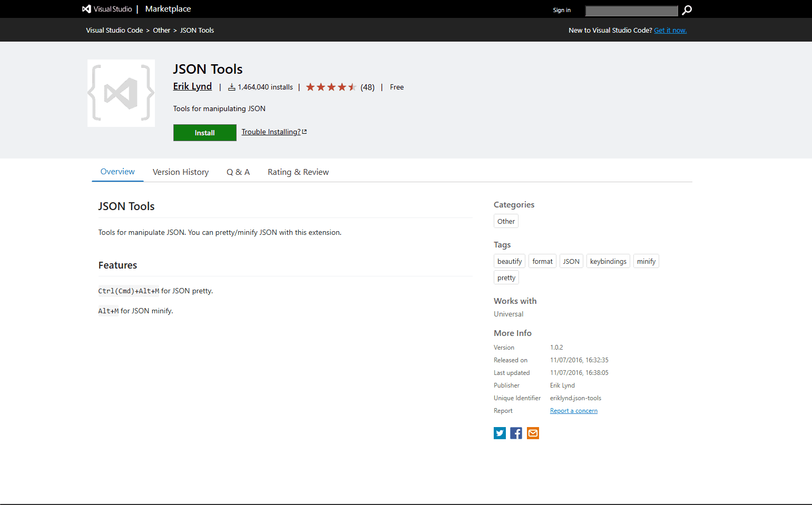Image resolution: width=812 pixels, height=505 pixels.
Task: Share the extension via email
Action: pos(533,433)
